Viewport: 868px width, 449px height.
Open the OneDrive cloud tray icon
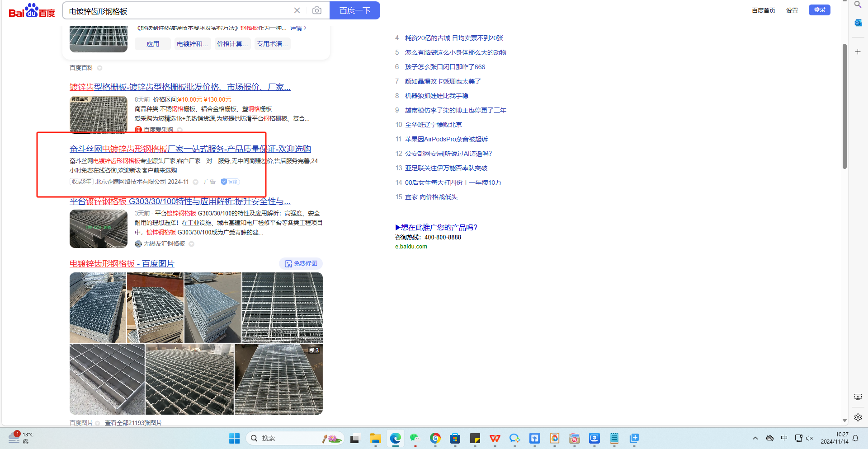click(x=770, y=438)
